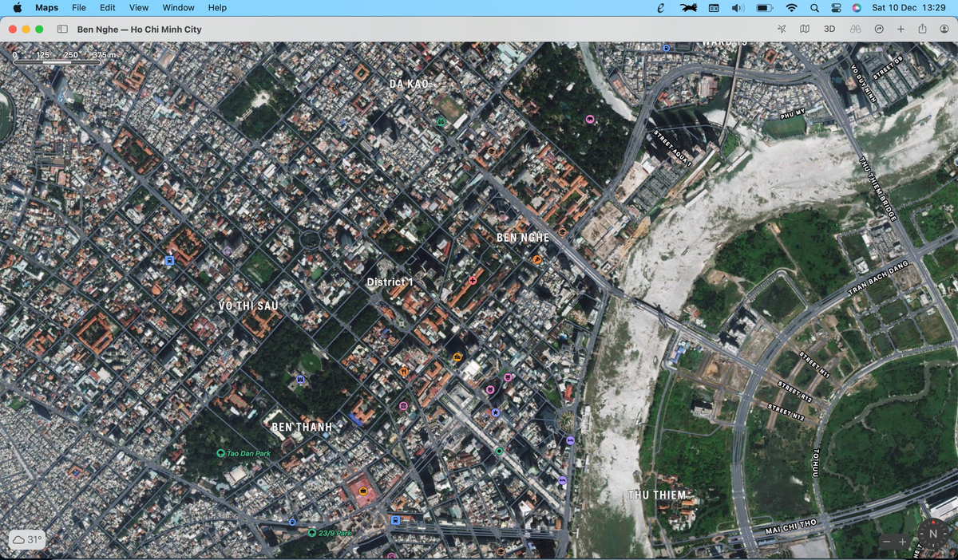Click the BEN THANH label
Screen dimensions: 958x560
(x=301, y=427)
